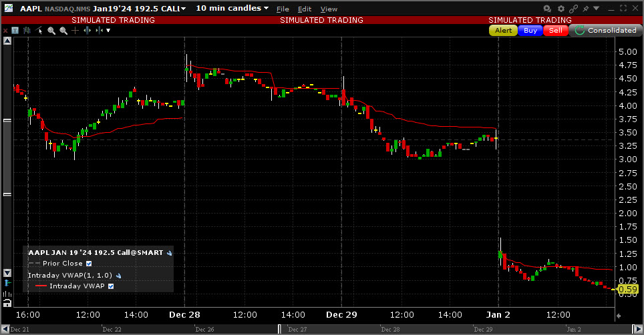The width and height of the screenshot is (644, 335).
Task: Click the 3.25 price axis label
Action: pos(627,146)
